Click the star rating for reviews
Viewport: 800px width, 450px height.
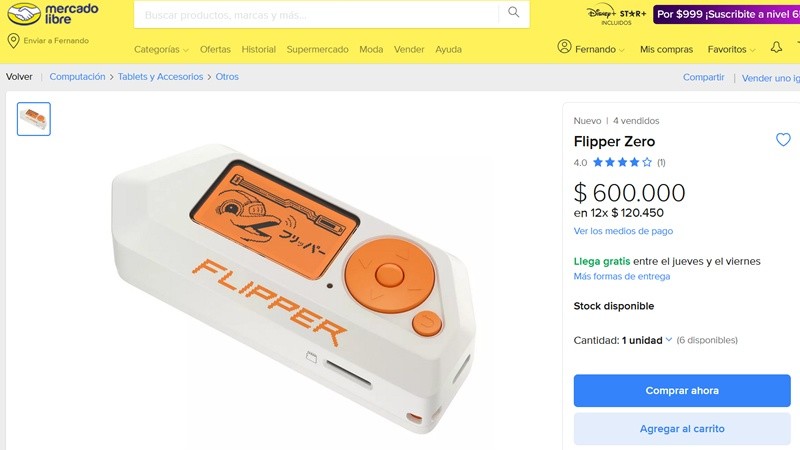(622, 163)
